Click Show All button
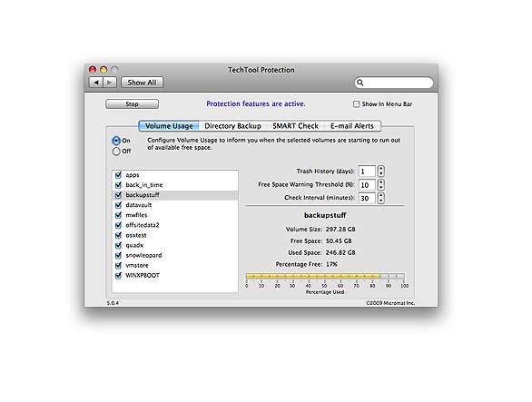This screenshot has height=402, width=532. 142,83
